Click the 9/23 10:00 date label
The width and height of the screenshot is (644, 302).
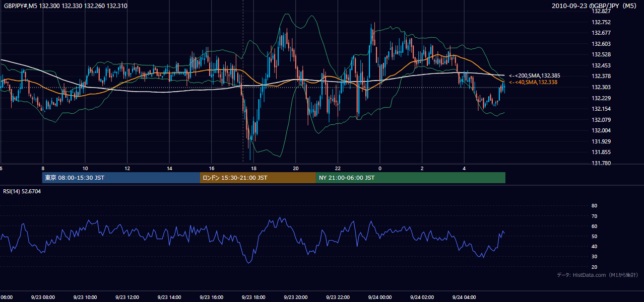[x=85, y=297]
